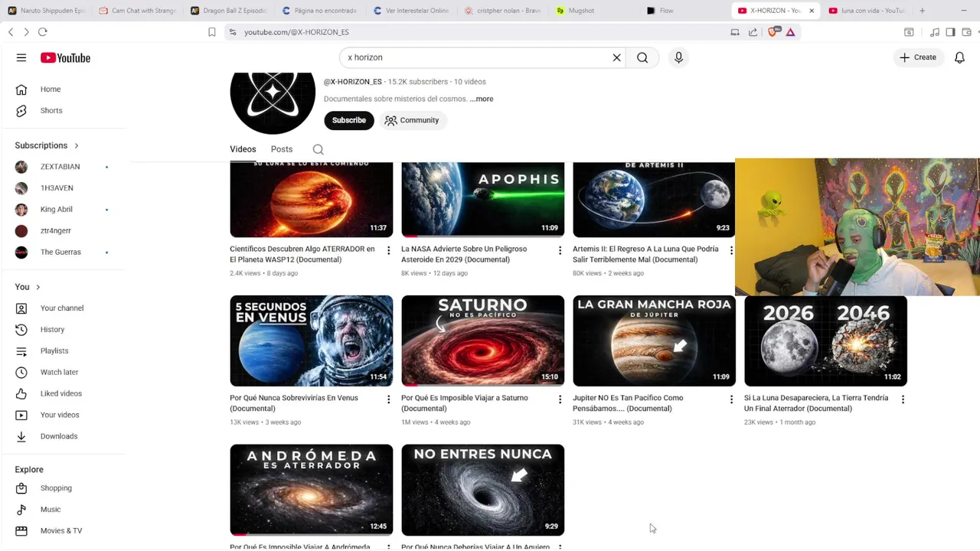Search within channel using magnifier icon
This screenshot has height=551, width=980.
[x=318, y=149]
